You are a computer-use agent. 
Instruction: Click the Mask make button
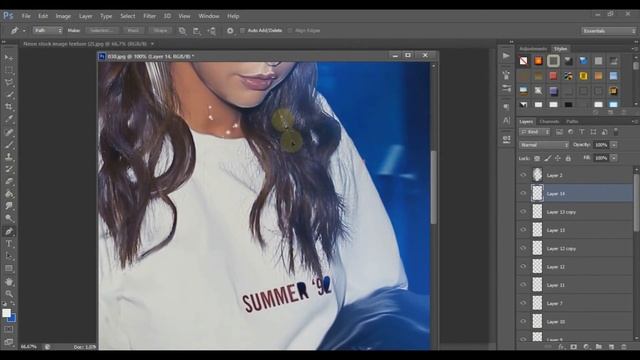(x=133, y=31)
